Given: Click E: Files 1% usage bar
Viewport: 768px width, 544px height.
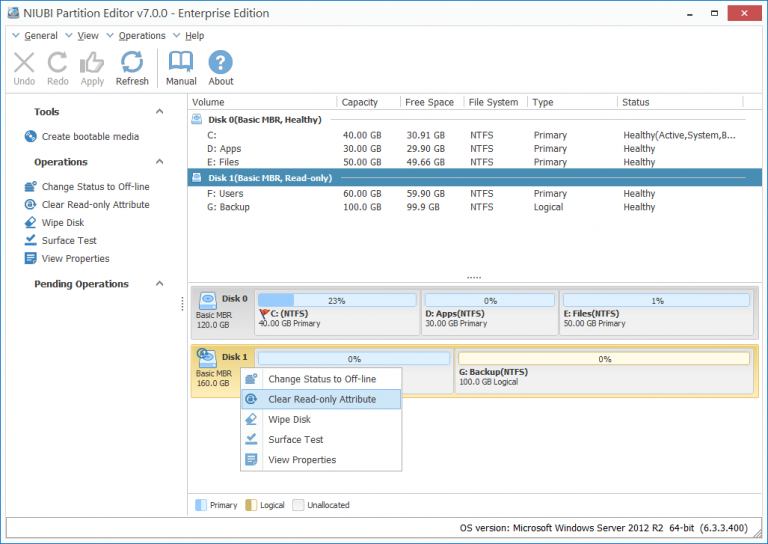Looking at the screenshot, I should (656, 300).
